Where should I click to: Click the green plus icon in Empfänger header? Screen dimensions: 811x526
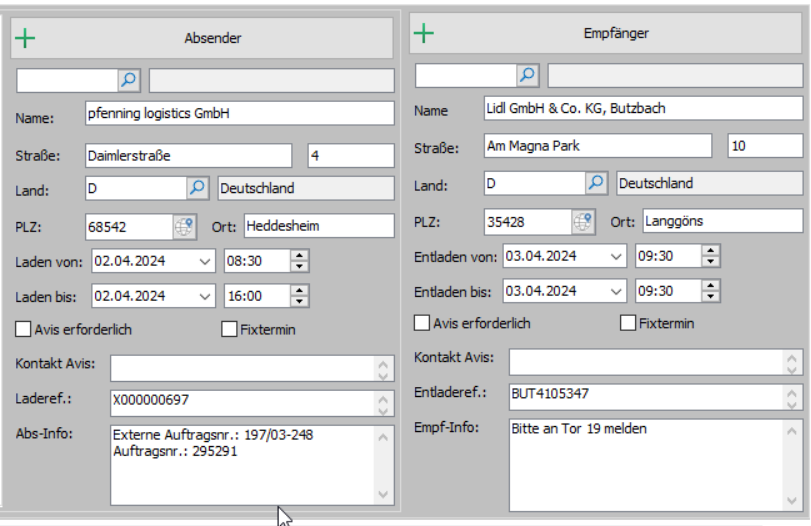424,33
